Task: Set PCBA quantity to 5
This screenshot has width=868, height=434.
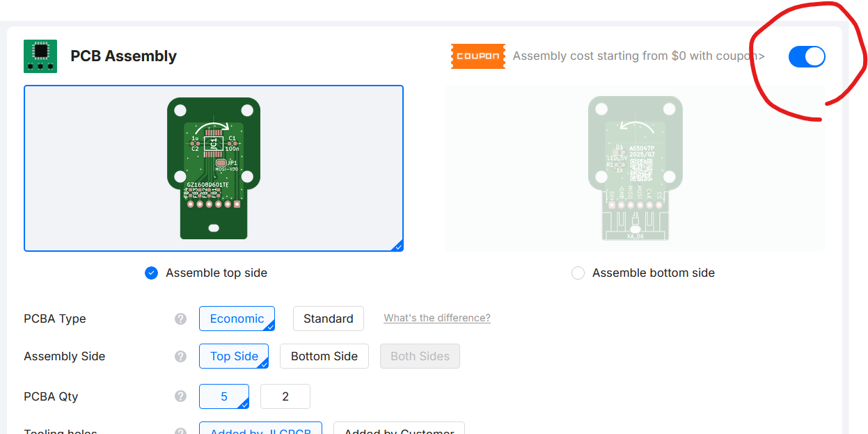Action: point(224,396)
